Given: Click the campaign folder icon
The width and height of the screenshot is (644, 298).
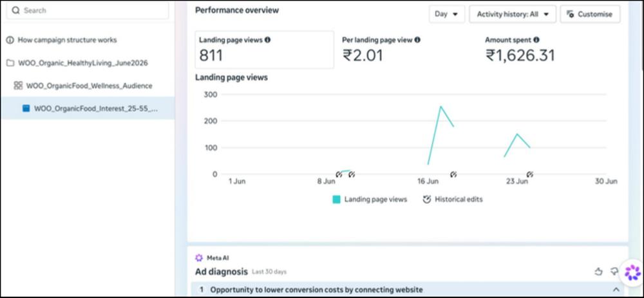Looking at the screenshot, I should pos(10,63).
